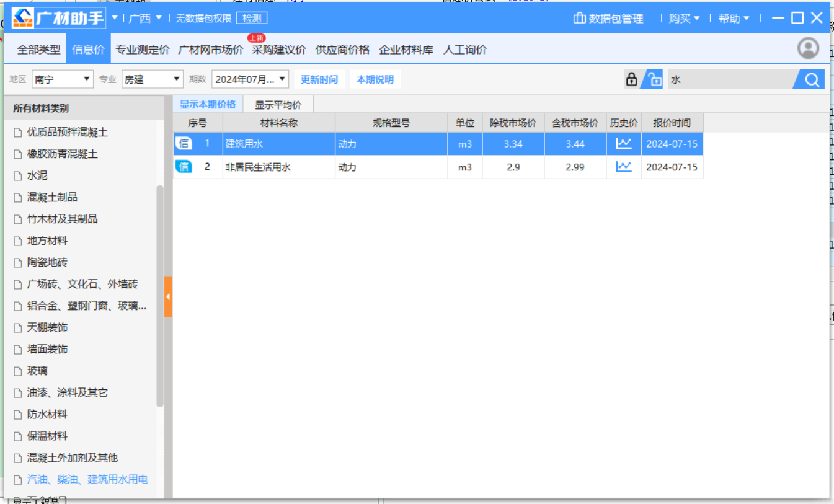Click the 含税市场价 column header
This screenshot has height=504, width=834.
[x=575, y=123]
